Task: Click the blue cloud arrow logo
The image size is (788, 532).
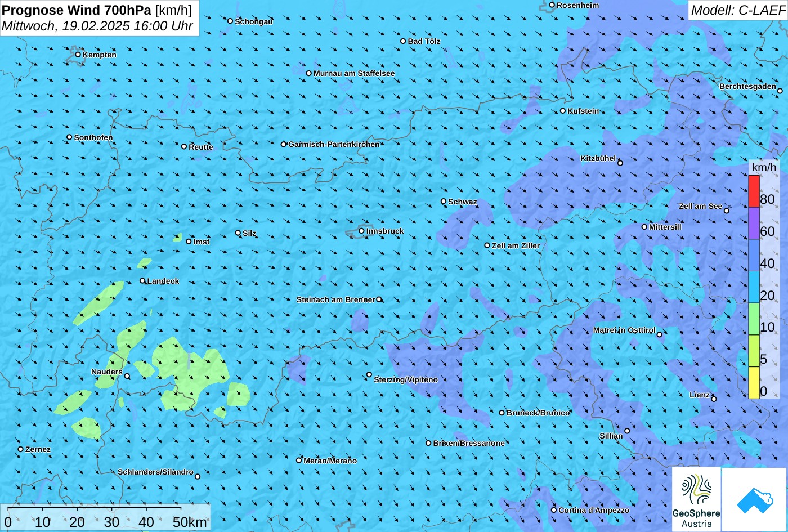Action: (754, 499)
